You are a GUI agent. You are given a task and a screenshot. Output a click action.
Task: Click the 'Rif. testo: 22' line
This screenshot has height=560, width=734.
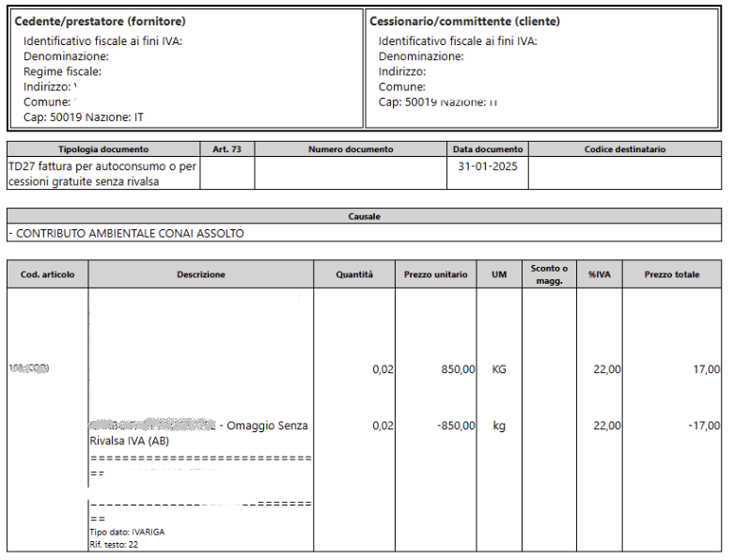[x=114, y=545]
